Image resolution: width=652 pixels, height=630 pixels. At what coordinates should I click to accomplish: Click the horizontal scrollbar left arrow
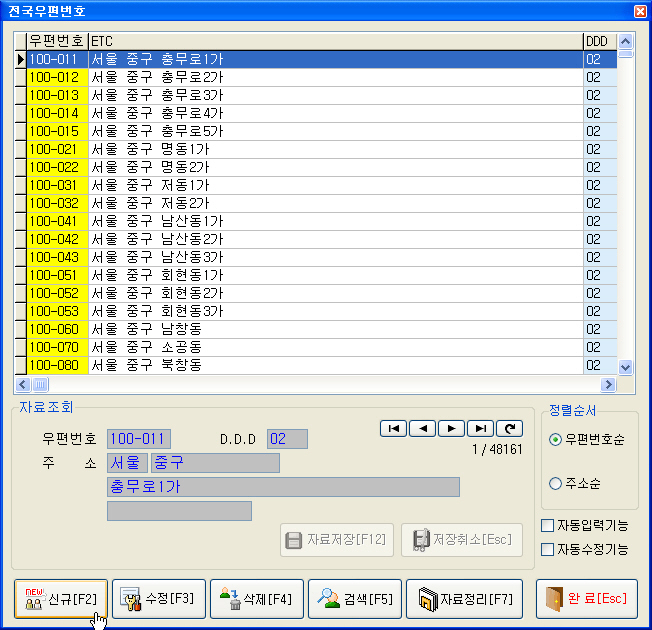(x=23, y=385)
